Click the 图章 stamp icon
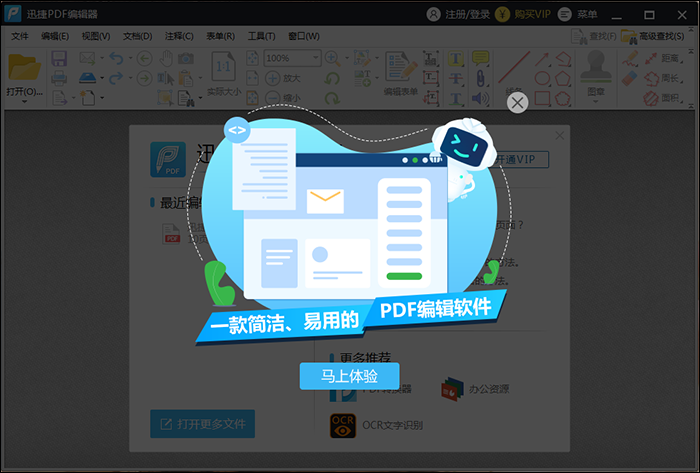Viewport: 700px width, 473px height. pos(596,66)
